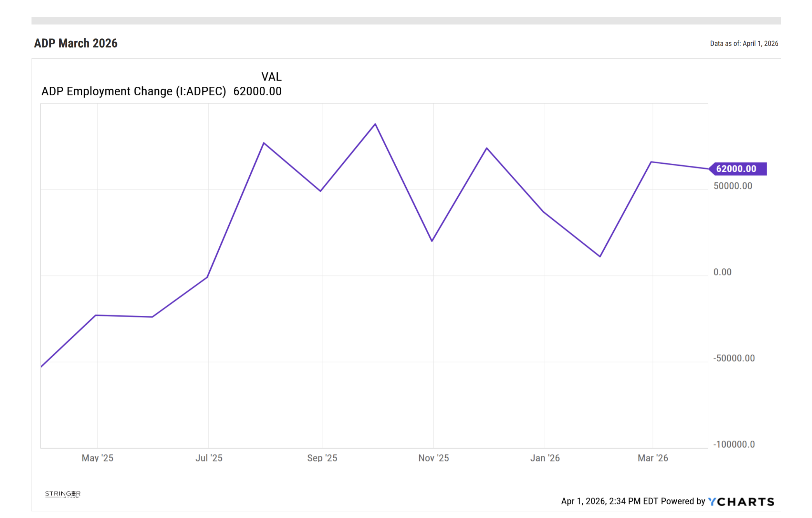Click the ADP March 2026 title
Image resolution: width=812 pixels, height=518 pixels.
76,43
